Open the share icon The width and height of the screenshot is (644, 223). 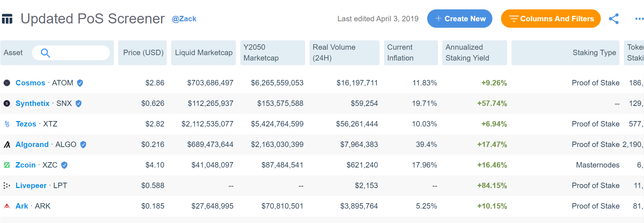point(614,19)
